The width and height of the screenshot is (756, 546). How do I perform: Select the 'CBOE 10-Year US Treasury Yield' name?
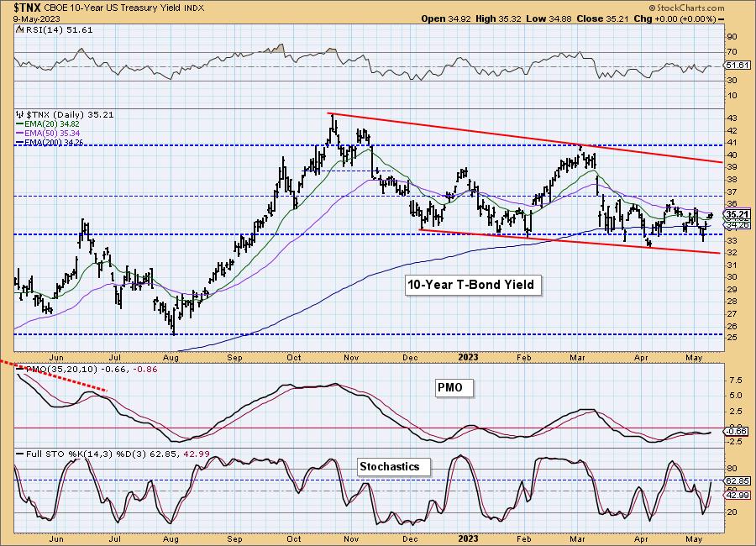tap(113, 8)
